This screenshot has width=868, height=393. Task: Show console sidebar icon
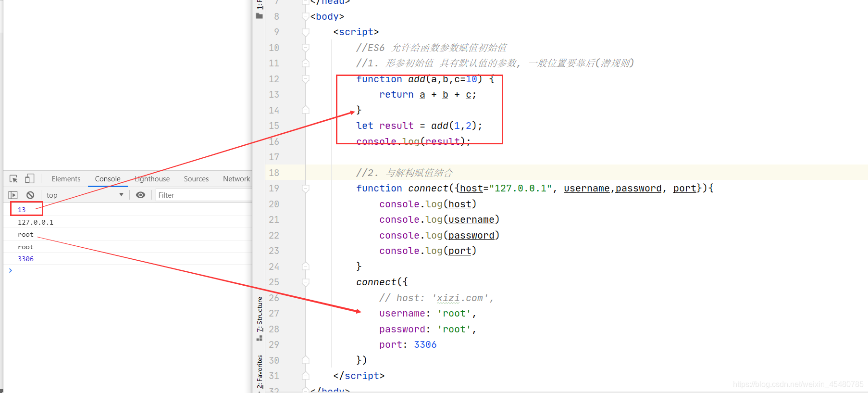point(13,195)
